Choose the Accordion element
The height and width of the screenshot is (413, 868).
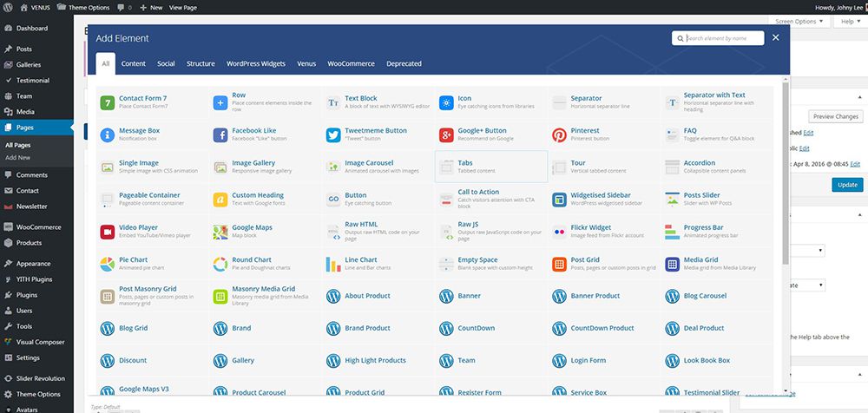click(x=717, y=167)
